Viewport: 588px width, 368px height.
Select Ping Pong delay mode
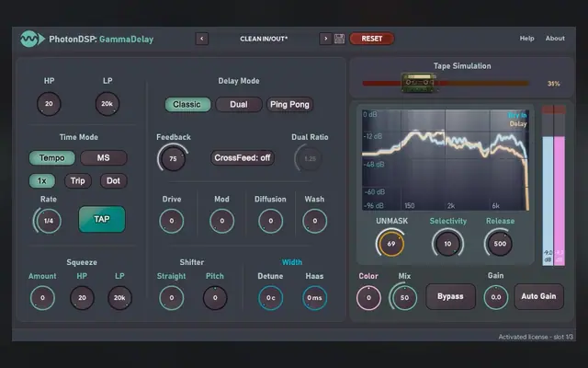pos(289,104)
